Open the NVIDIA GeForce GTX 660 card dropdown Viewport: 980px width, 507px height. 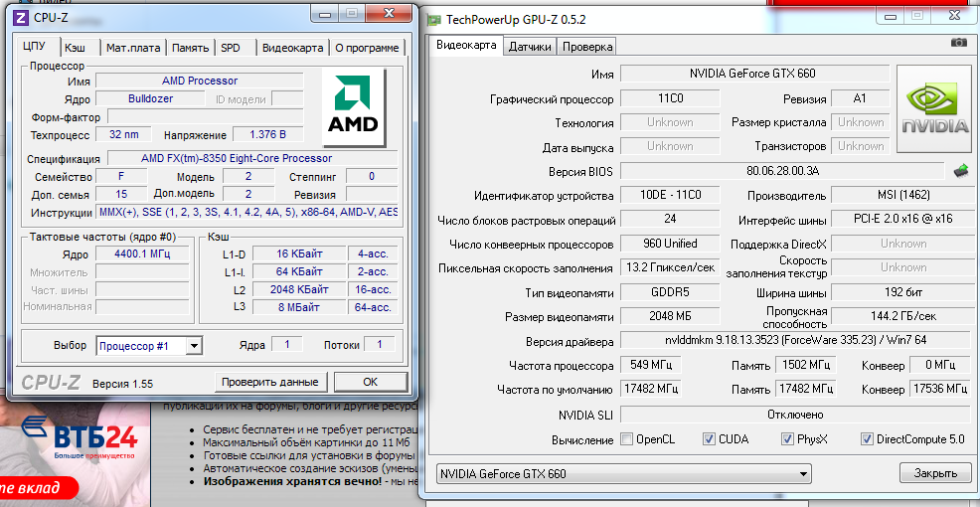[x=623, y=473]
